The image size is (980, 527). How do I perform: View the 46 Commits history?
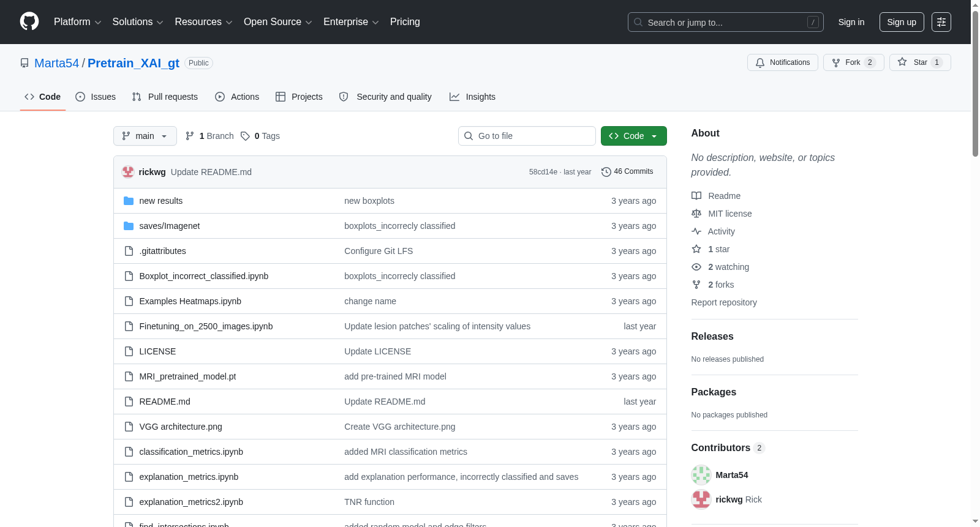coord(627,172)
